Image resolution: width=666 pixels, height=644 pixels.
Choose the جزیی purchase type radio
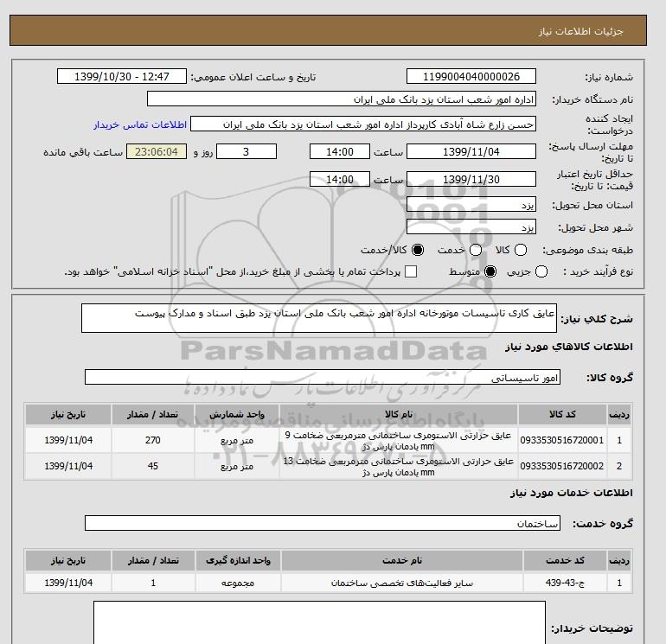pyautogui.click(x=541, y=271)
